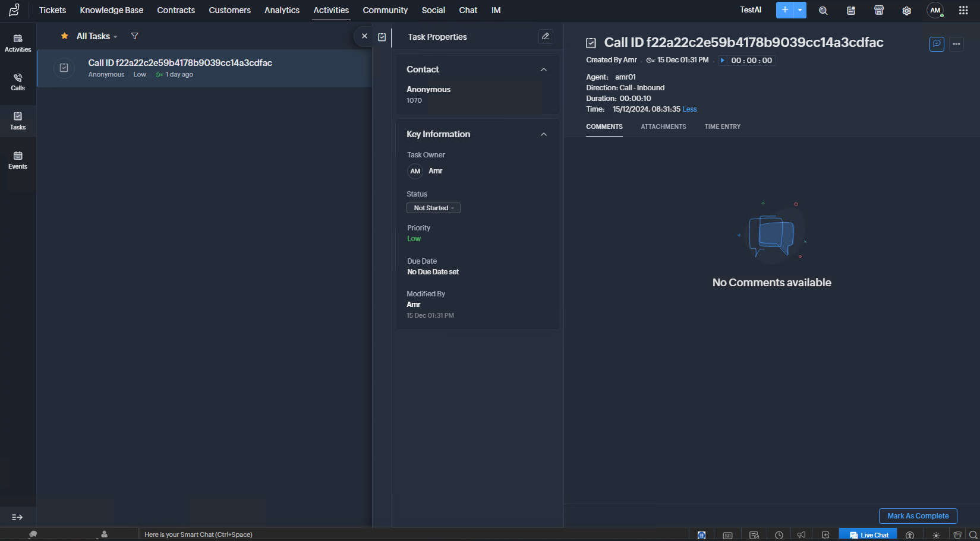Switch to the Attachments tab

[x=663, y=126]
